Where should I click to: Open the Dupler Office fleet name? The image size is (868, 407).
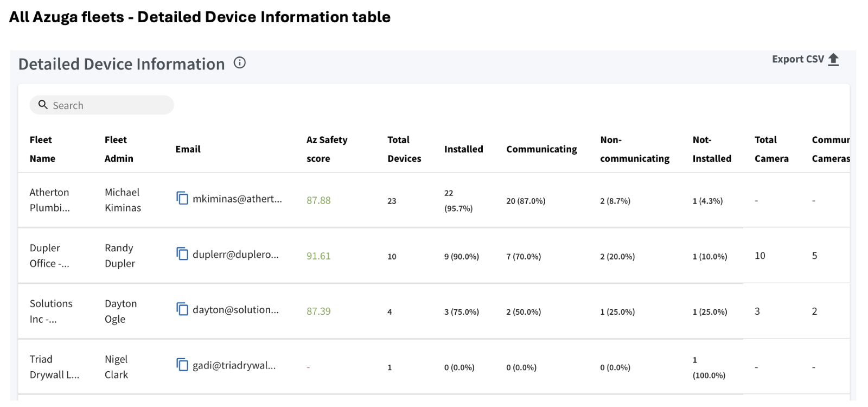click(49, 256)
